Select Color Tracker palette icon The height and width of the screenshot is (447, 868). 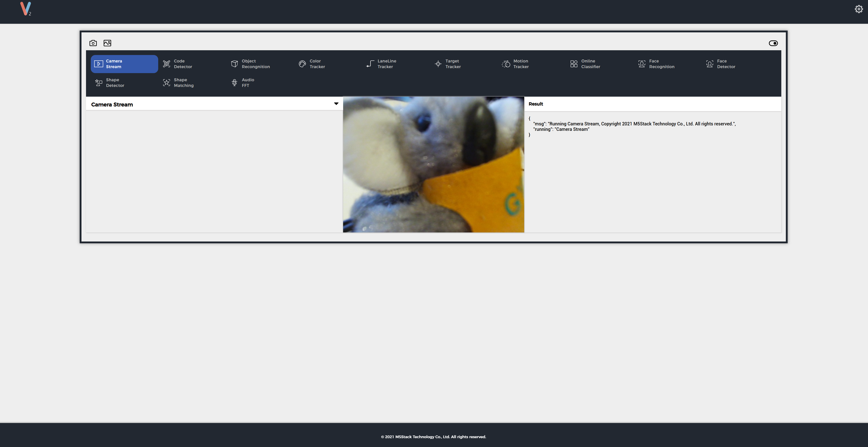[x=302, y=64]
